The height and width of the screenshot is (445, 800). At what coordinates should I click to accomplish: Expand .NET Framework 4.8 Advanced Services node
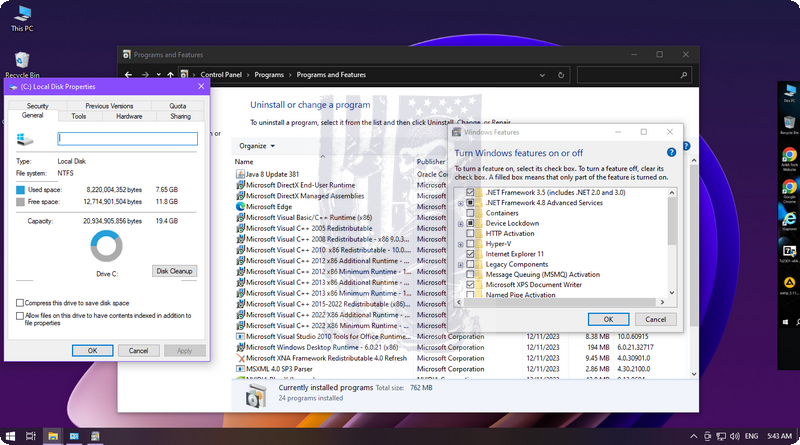tap(461, 203)
